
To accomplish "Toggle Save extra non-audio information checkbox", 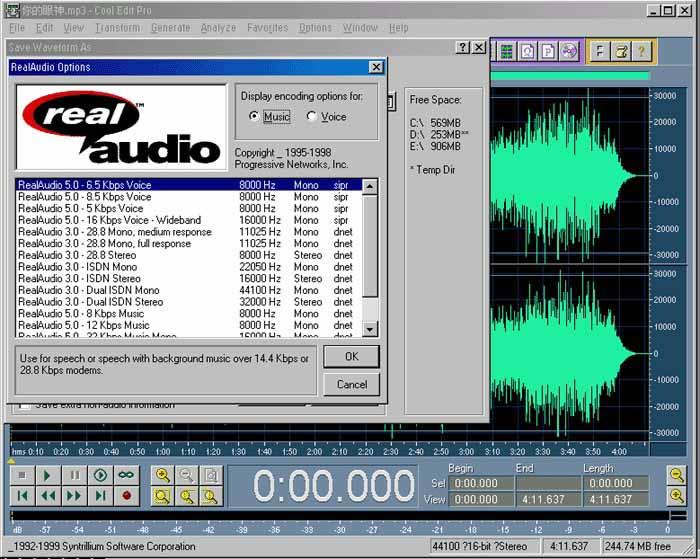I will [x=22, y=406].
